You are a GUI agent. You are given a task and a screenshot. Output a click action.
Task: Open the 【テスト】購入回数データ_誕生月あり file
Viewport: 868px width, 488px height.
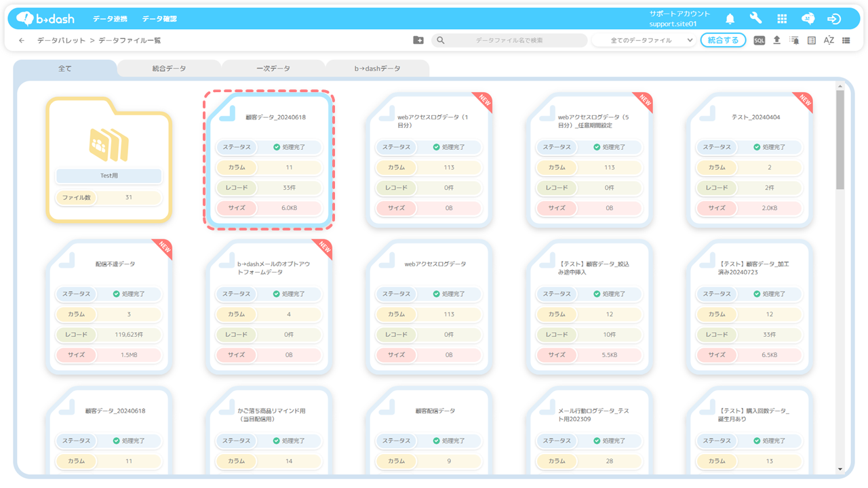coord(749,431)
